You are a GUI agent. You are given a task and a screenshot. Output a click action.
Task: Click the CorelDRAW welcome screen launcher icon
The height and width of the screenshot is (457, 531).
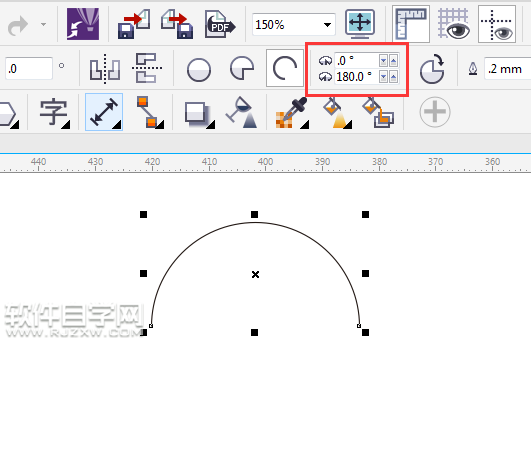click(x=83, y=24)
